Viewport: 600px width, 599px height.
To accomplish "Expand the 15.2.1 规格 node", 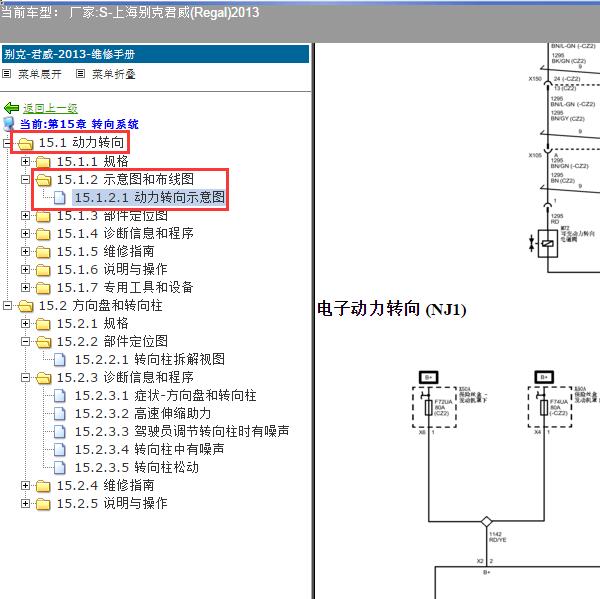I will (x=25, y=323).
